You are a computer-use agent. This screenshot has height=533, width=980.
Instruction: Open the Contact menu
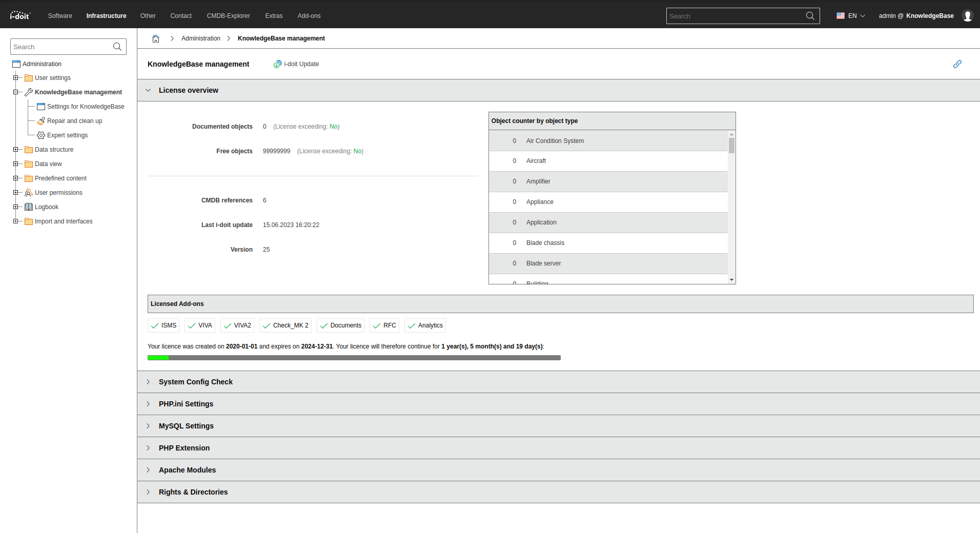181,16
